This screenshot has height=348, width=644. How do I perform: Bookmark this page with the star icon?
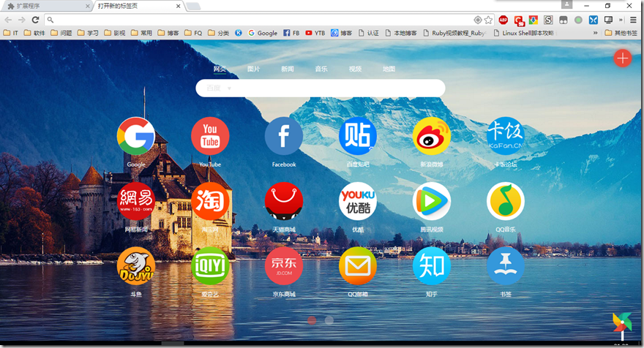tap(488, 20)
